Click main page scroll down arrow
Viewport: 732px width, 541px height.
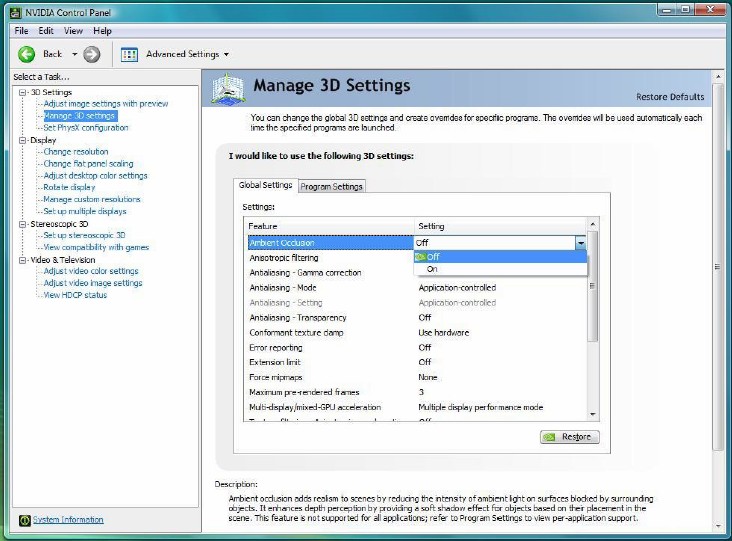pos(718,526)
